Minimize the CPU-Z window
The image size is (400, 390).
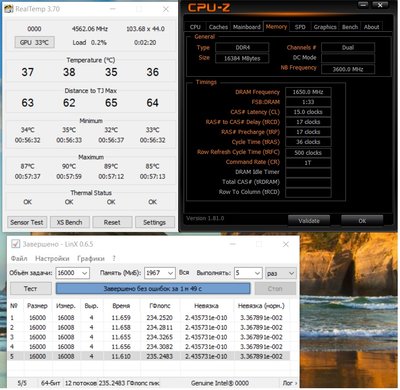[363, 5]
